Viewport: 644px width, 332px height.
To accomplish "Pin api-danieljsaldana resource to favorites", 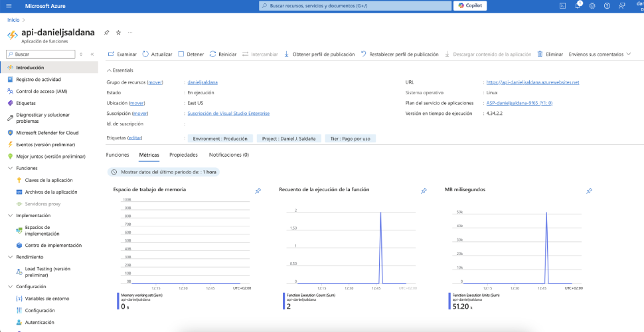I will (106, 32).
